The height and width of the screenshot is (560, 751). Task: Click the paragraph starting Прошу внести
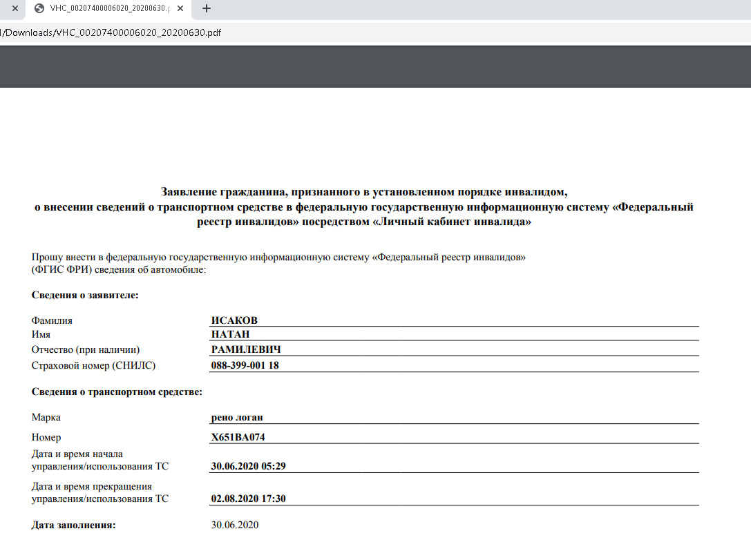click(x=278, y=263)
